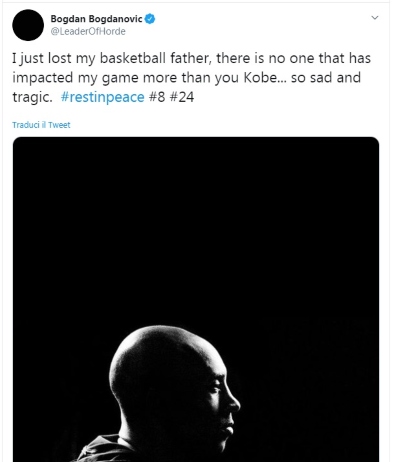Open Bogdan Bogdanovic's profile via display name
Viewport: 394px width, 462px height.
[96, 19]
